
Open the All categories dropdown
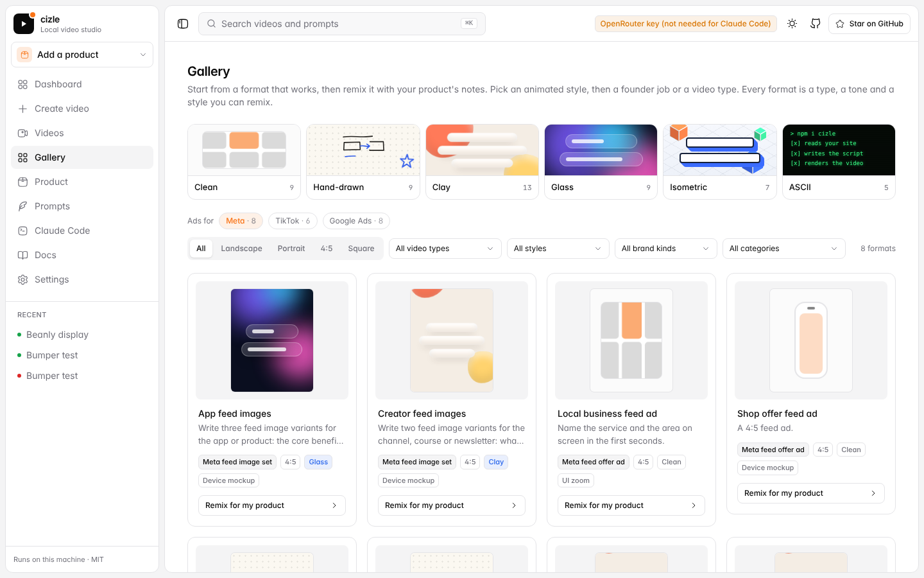[x=783, y=249]
